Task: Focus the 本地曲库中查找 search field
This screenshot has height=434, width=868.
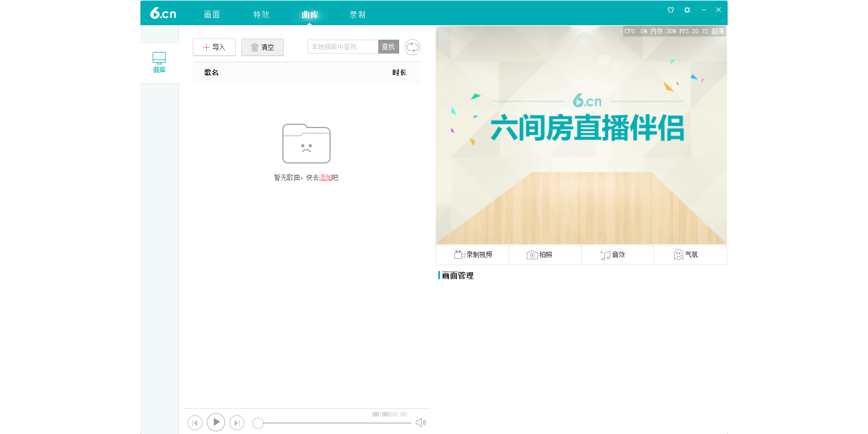Action: tap(343, 47)
